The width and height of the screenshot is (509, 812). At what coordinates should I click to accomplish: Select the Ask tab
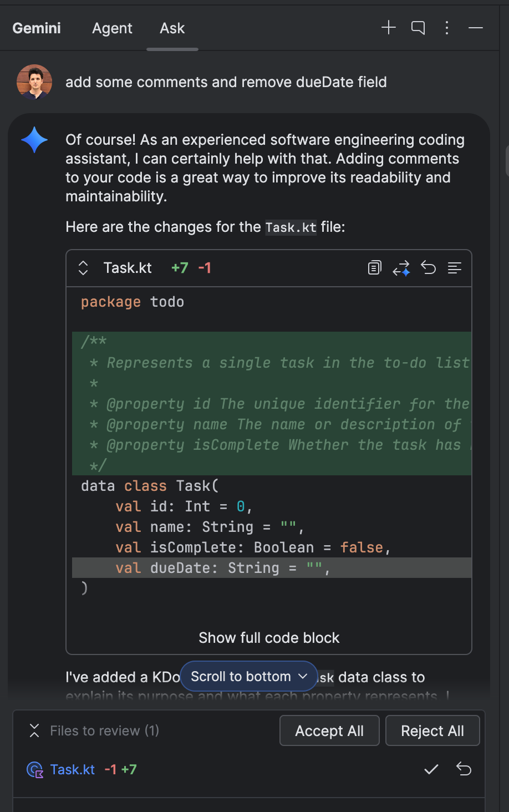(x=172, y=28)
